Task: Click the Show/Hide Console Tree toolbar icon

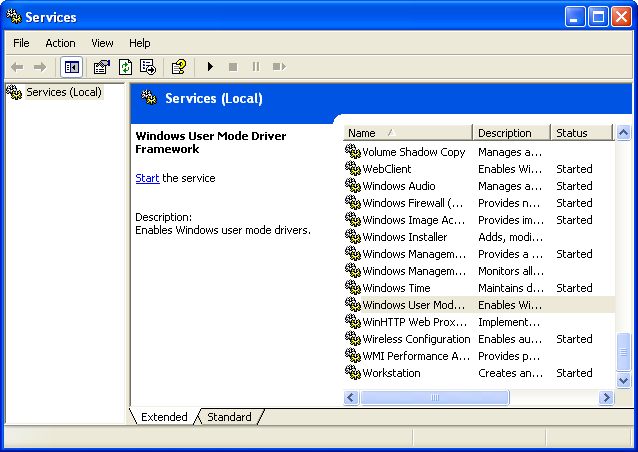Action: [72, 67]
